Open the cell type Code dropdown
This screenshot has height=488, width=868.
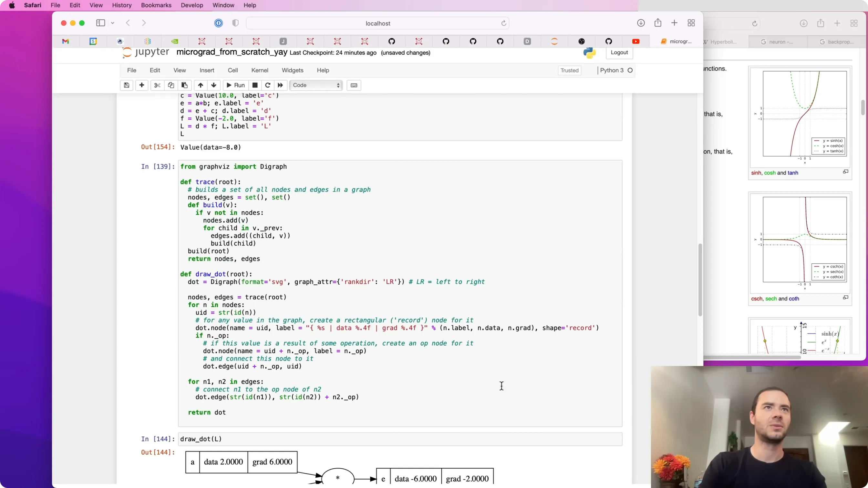(316, 85)
